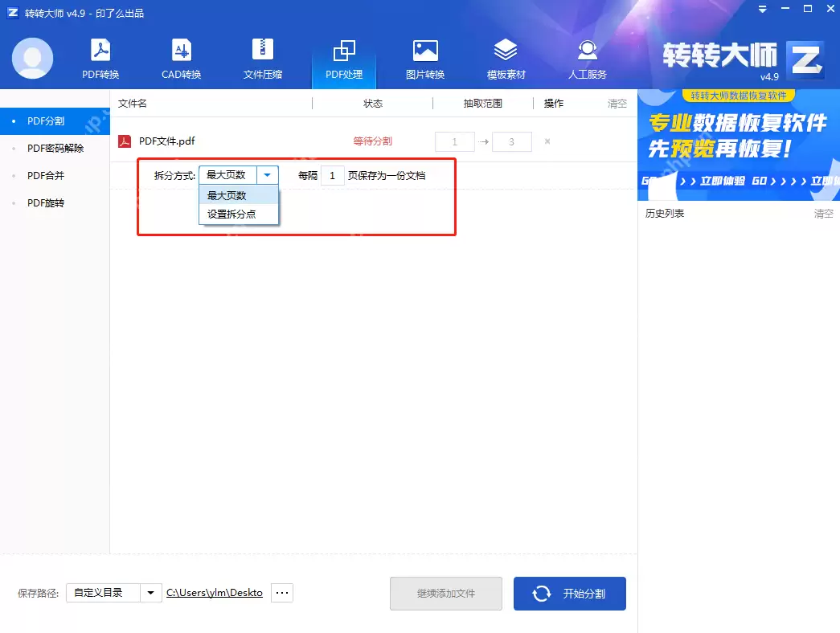Select the CAD转换 tool
The image size is (840, 633).
click(180, 58)
